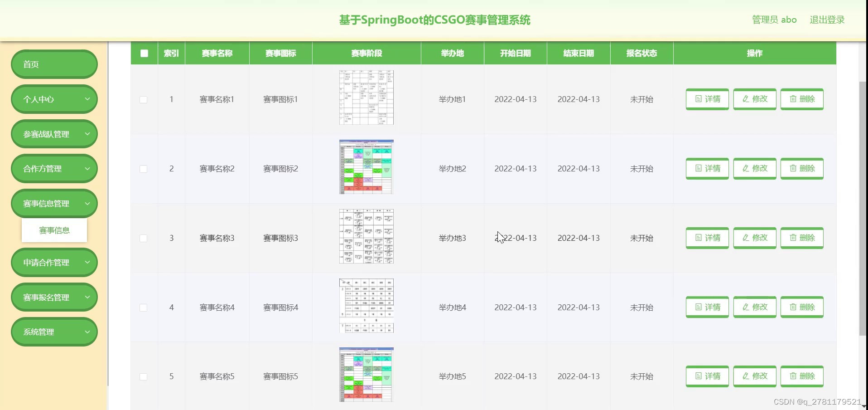Click the 详情 button text for 赛事名称1
Viewport: 868px width, 410px height.
[x=713, y=99]
